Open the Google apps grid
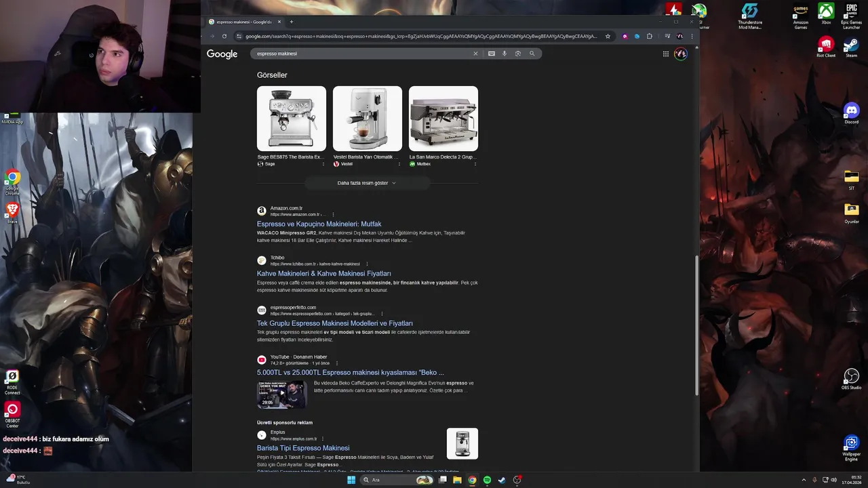Image resolution: width=868 pixels, height=488 pixels. tap(666, 54)
